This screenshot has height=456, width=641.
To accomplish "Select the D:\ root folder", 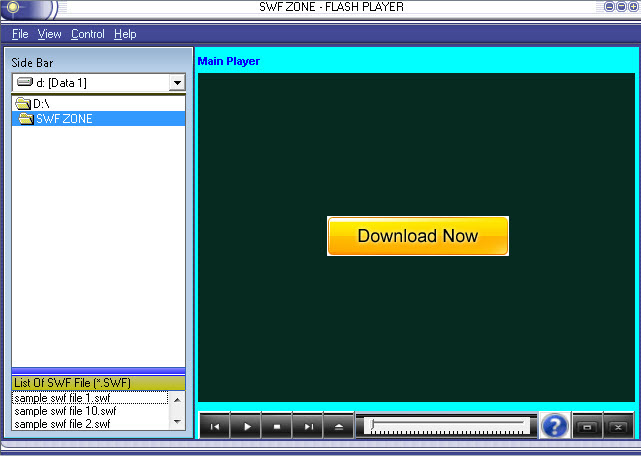I will (x=99, y=103).
